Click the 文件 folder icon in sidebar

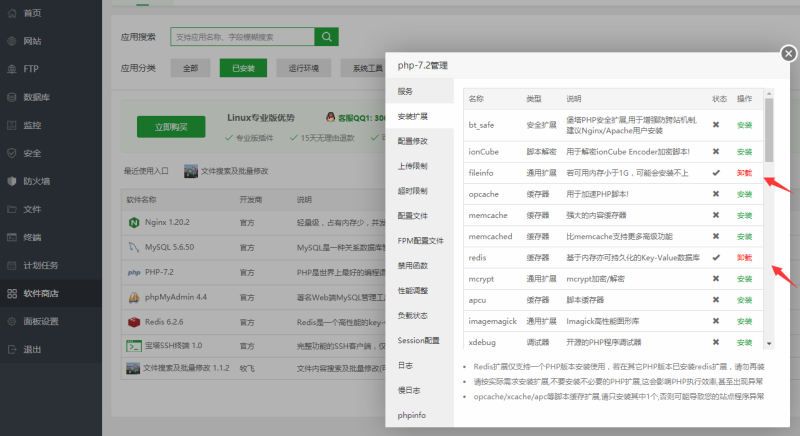[12, 209]
